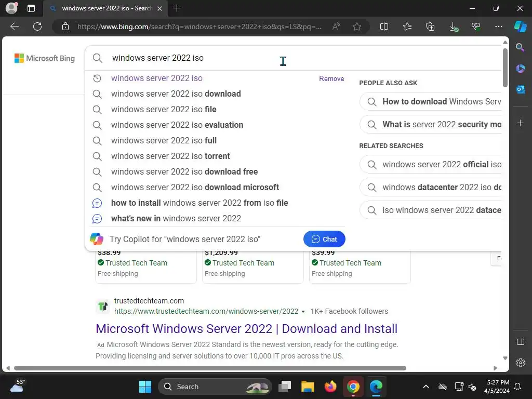The image size is (532, 399).
Task: Open notification center bell
Action: [518, 387]
